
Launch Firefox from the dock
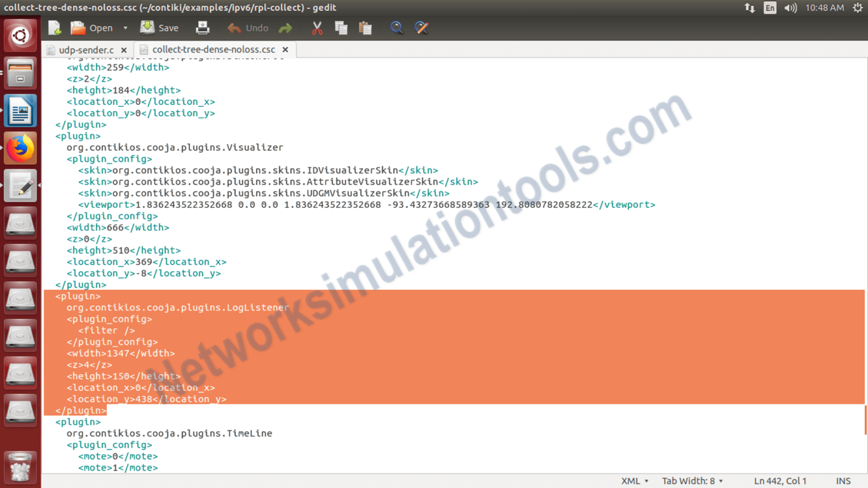20,147
